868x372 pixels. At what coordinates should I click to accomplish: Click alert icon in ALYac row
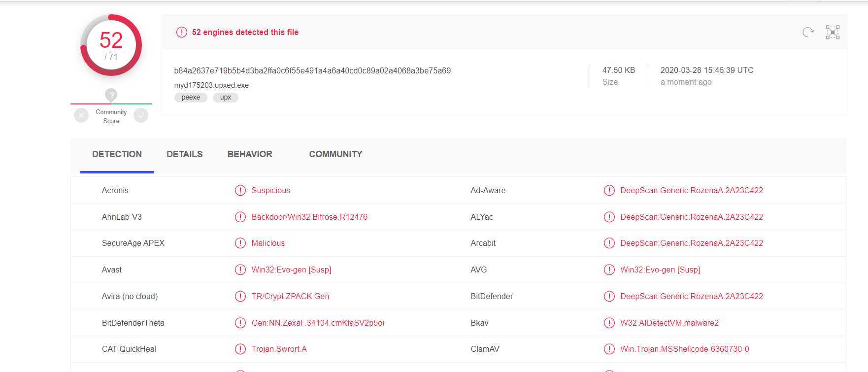coord(609,217)
